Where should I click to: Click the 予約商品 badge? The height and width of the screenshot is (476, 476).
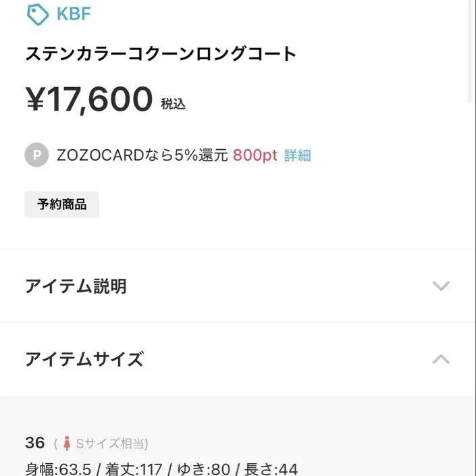tap(62, 205)
